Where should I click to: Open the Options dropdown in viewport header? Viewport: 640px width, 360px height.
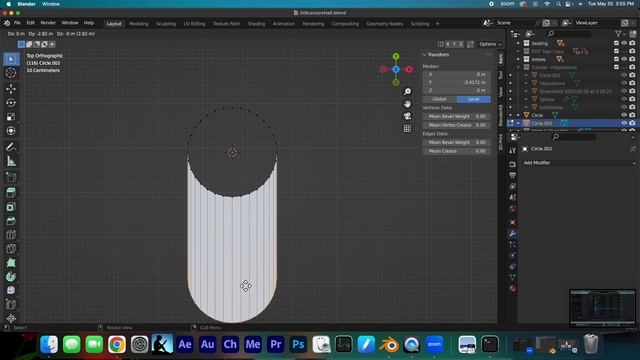click(490, 44)
